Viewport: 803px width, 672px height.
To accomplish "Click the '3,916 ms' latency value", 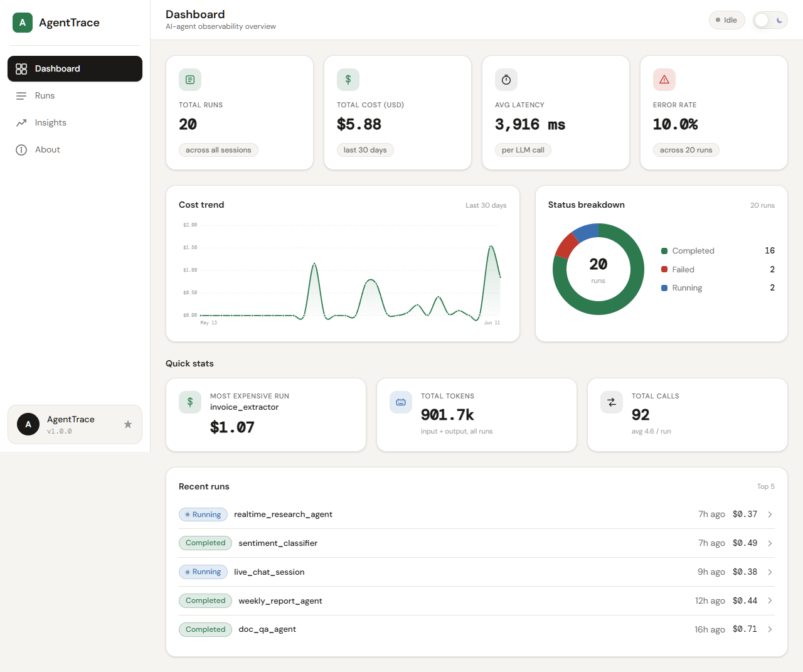I will tap(530, 124).
